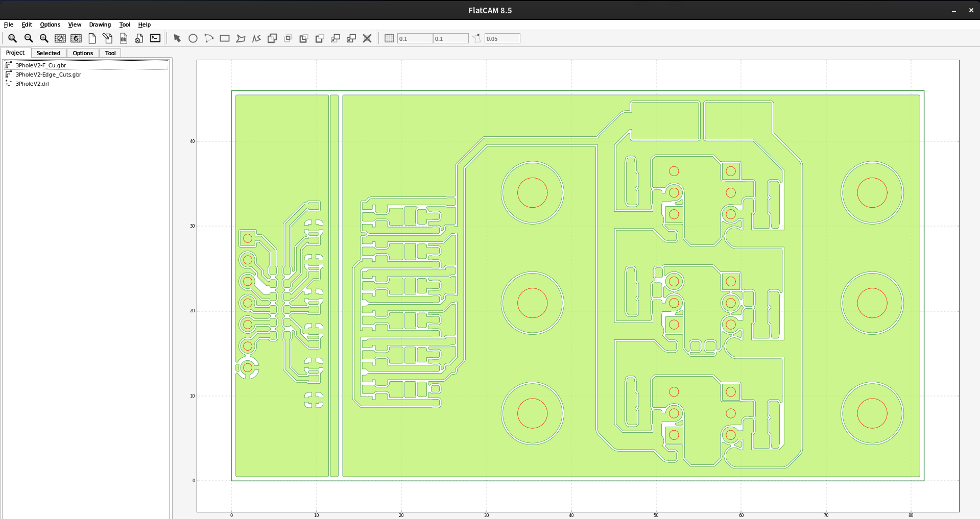Select the Add Circle drawing tool
Screen dimensions: 980x519
tap(193, 38)
